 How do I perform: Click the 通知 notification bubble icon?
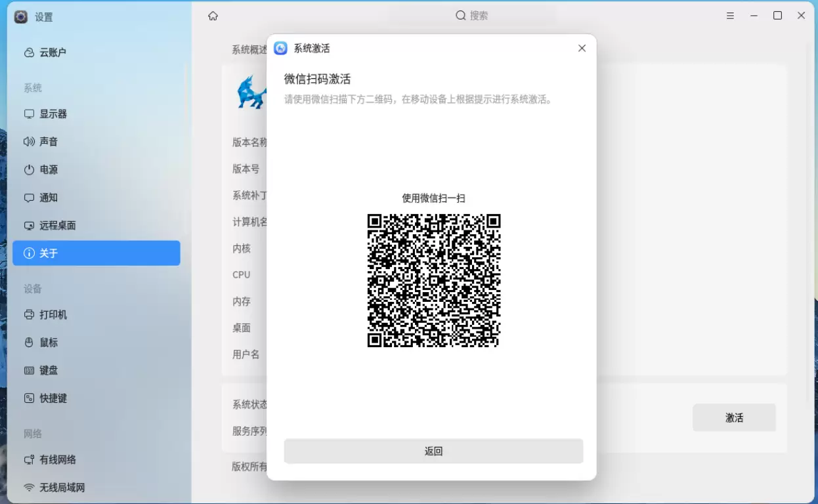[x=29, y=198]
